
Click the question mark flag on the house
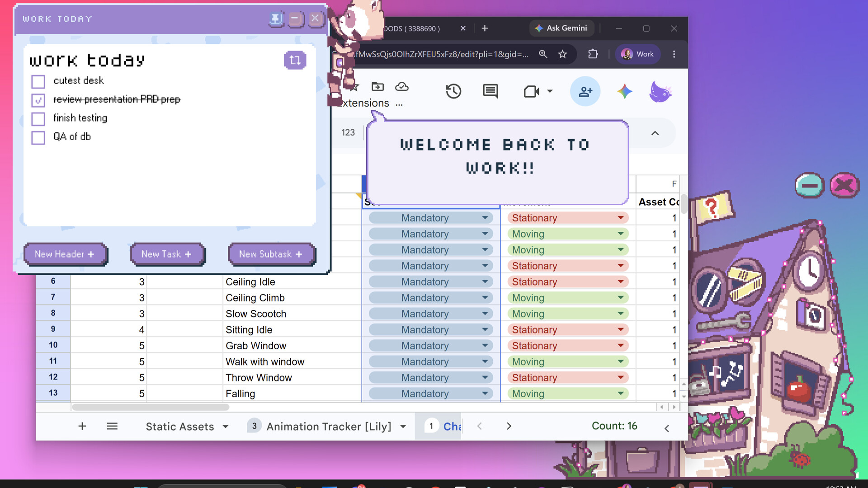coord(712,207)
